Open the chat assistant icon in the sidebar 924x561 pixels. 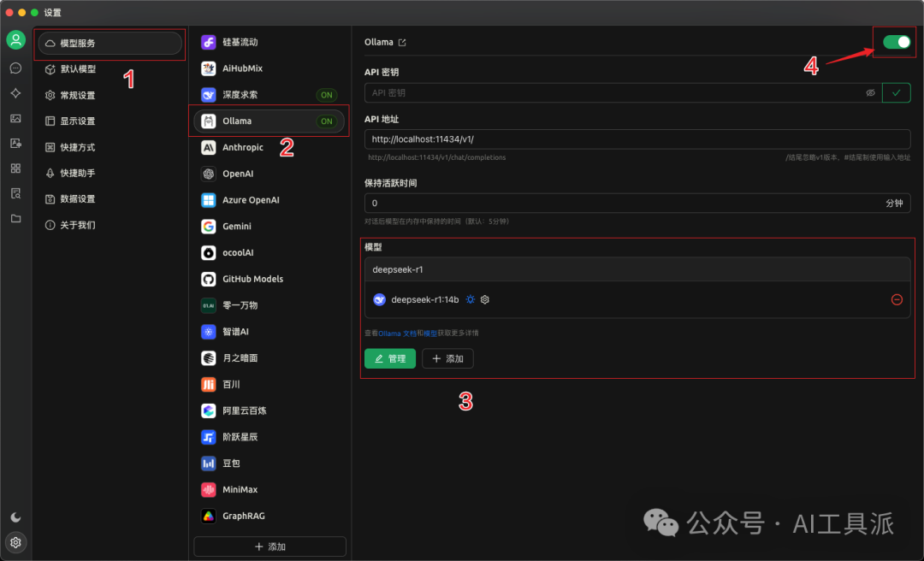tap(16, 68)
